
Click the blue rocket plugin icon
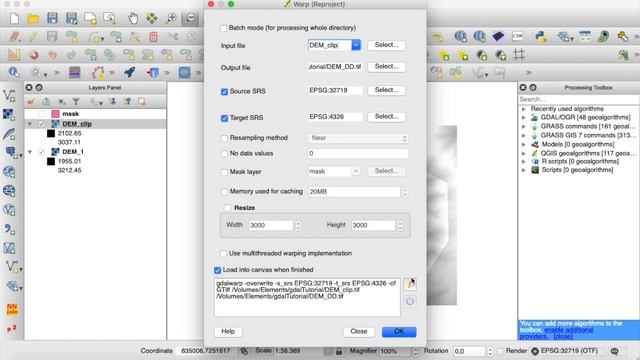click(x=130, y=72)
